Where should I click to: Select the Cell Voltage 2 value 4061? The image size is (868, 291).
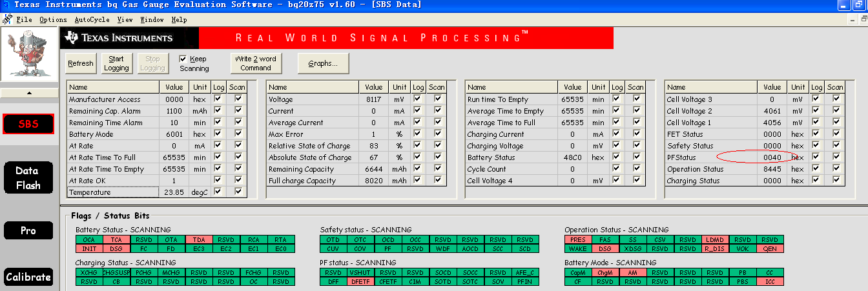[x=772, y=111]
